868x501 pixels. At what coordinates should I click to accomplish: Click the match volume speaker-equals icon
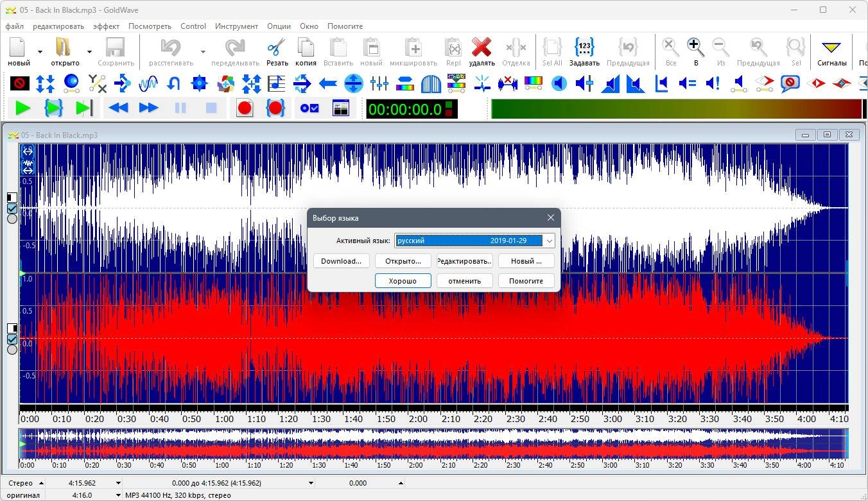(688, 83)
